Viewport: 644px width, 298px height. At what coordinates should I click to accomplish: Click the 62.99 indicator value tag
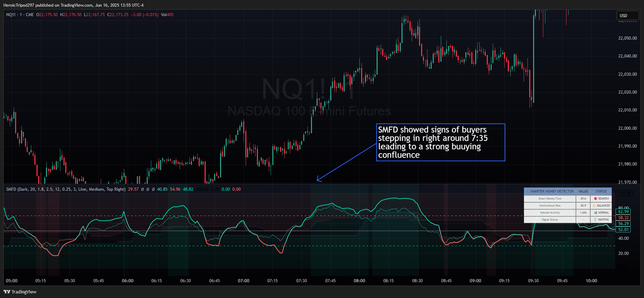coord(623,212)
